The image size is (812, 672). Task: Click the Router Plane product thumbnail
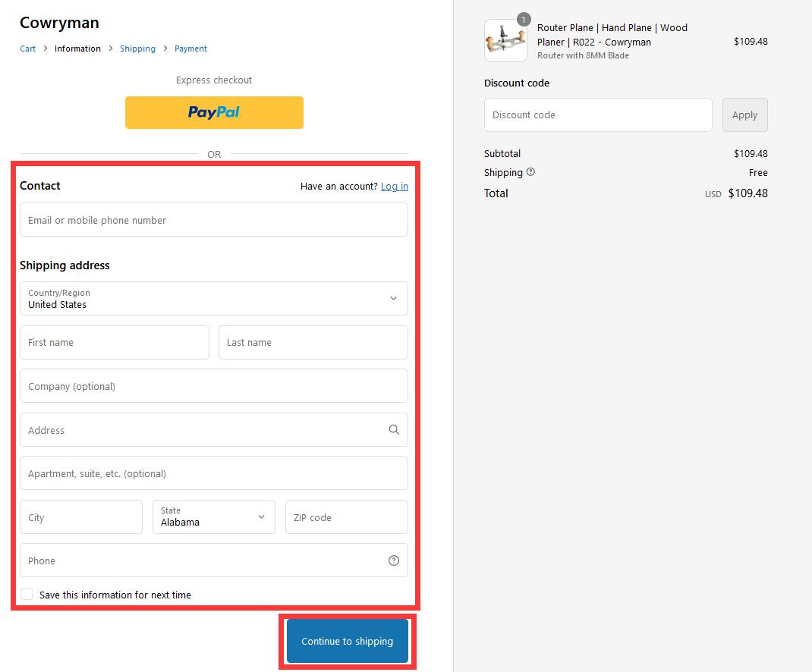tap(505, 40)
